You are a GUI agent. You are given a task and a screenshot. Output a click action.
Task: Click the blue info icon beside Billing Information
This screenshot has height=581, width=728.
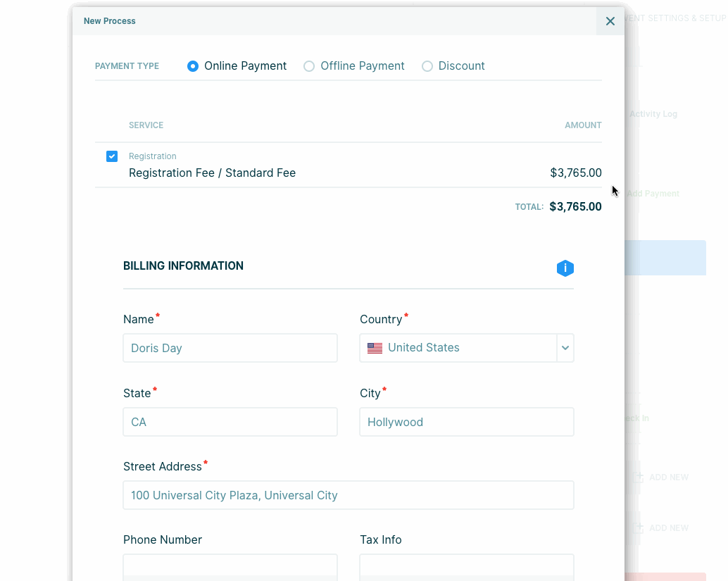565,268
